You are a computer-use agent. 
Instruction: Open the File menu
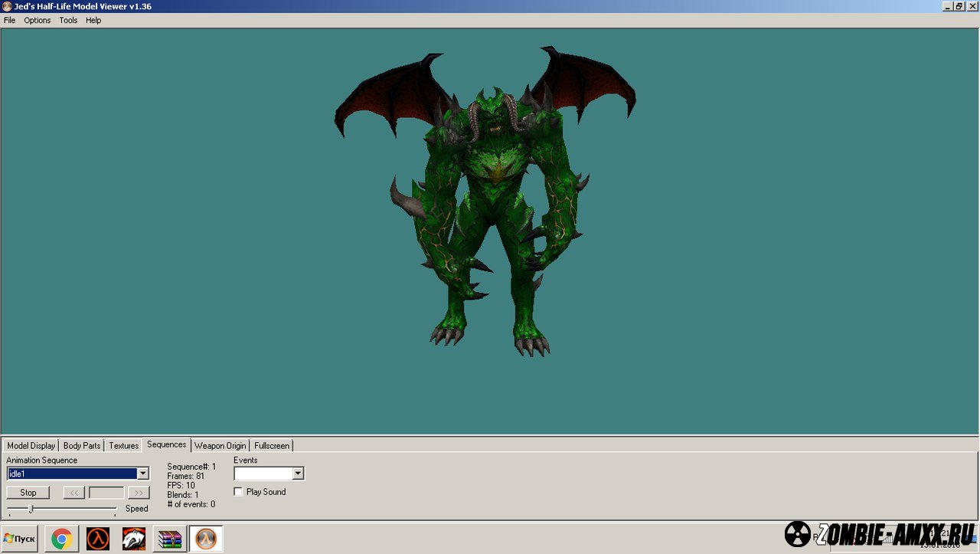[x=9, y=21]
